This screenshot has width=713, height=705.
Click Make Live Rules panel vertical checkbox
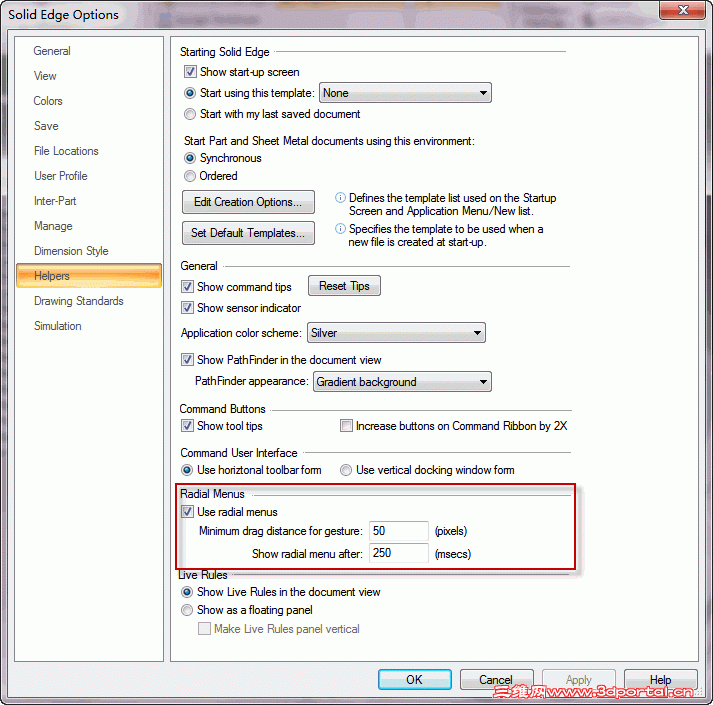coord(204,629)
